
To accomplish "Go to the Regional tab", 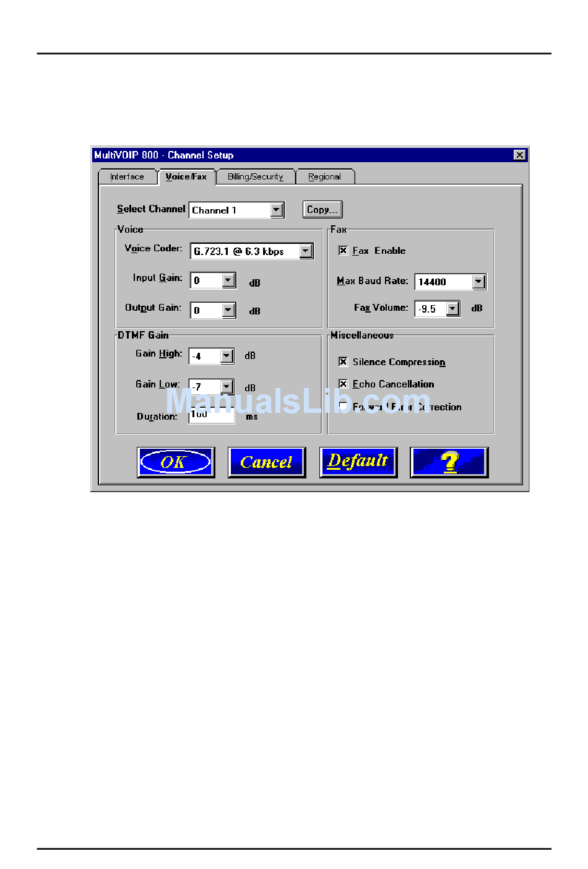I will [325, 176].
